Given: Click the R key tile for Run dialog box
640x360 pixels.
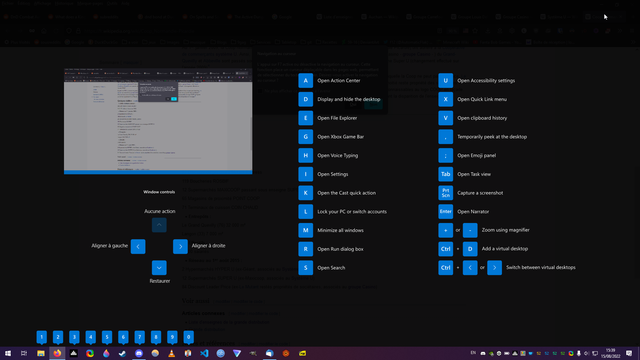Looking at the screenshot, I should tap(305, 249).
